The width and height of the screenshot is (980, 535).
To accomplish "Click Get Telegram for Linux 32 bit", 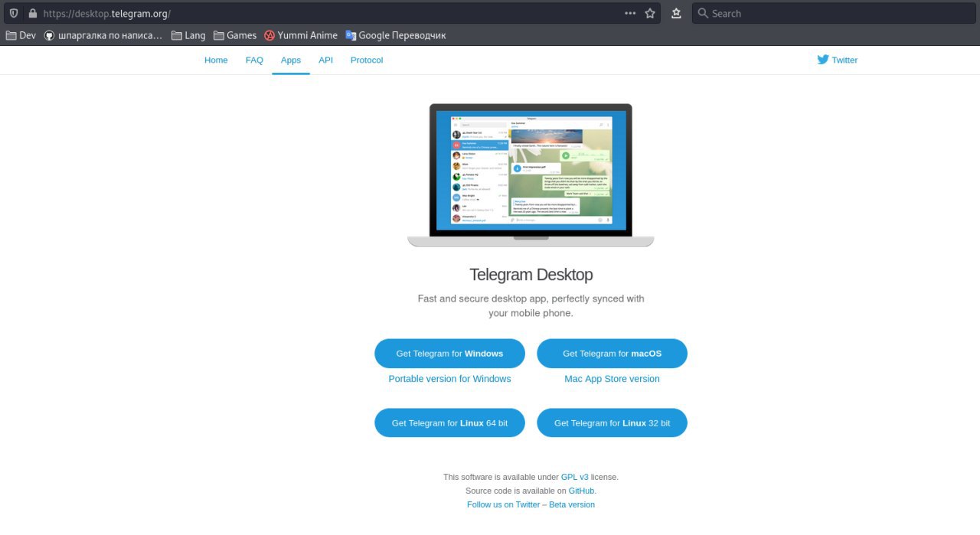I will tap(612, 422).
